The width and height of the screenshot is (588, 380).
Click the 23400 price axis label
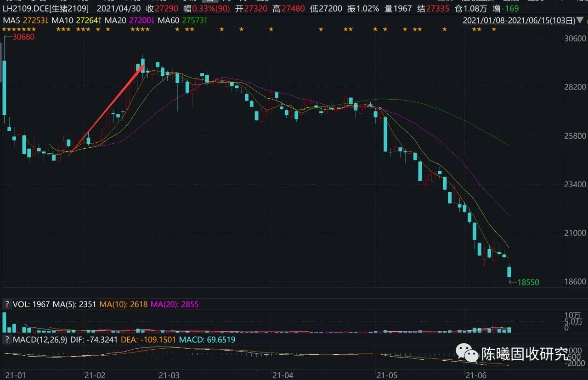[575, 184]
